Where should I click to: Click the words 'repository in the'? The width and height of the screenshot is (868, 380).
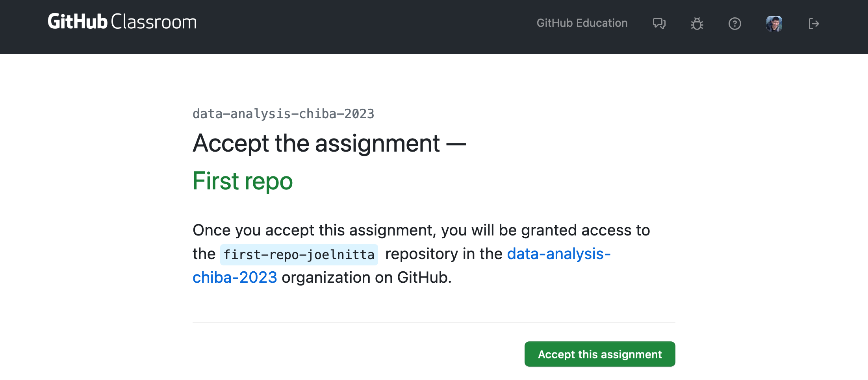point(443,254)
